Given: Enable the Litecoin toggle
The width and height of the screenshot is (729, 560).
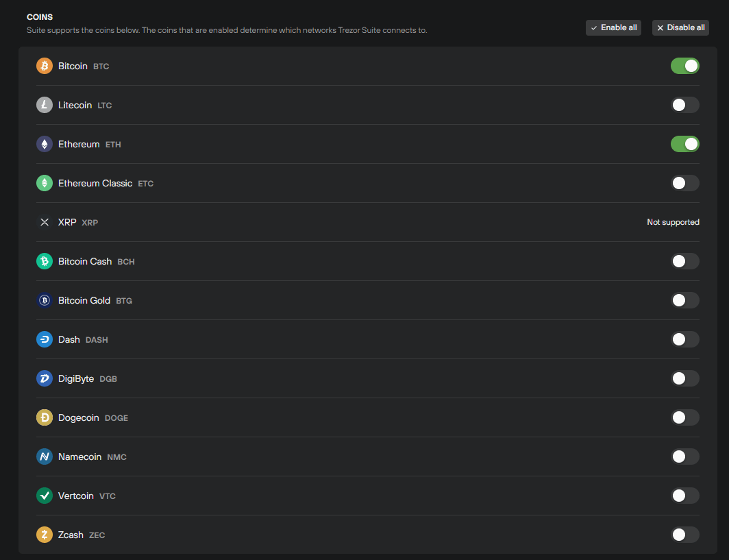Looking at the screenshot, I should [685, 105].
